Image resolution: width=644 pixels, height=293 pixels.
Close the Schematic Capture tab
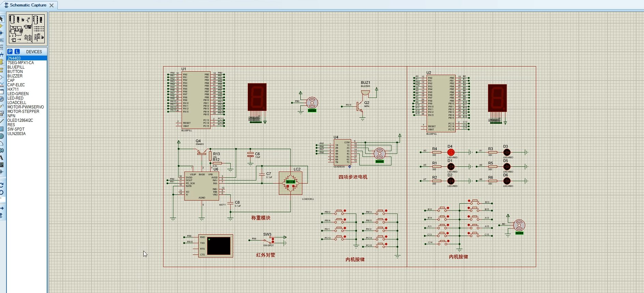click(x=52, y=5)
